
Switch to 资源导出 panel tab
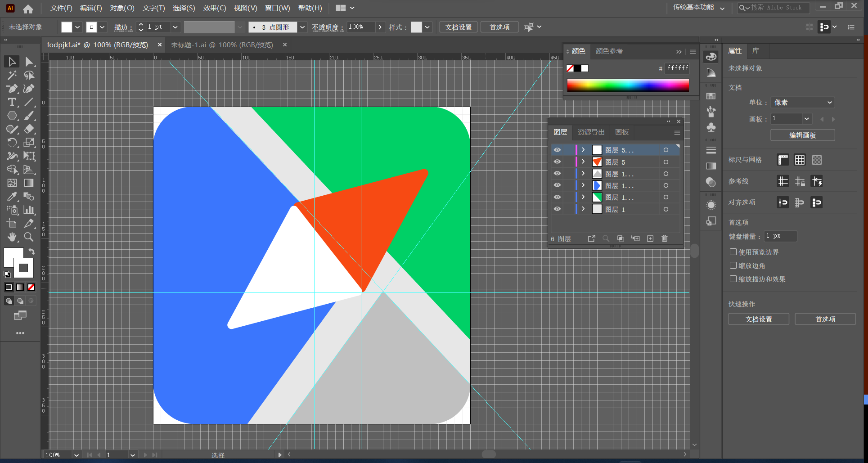[x=591, y=132]
